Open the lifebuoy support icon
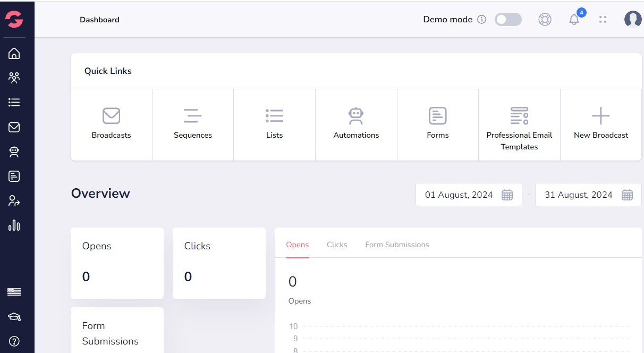644x353 pixels. tap(545, 20)
